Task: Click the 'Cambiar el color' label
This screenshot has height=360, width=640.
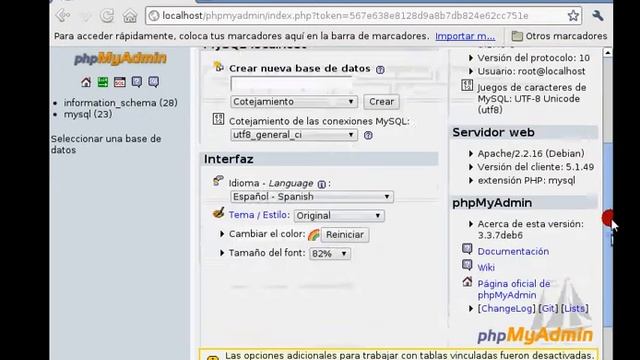Action: [267, 234]
